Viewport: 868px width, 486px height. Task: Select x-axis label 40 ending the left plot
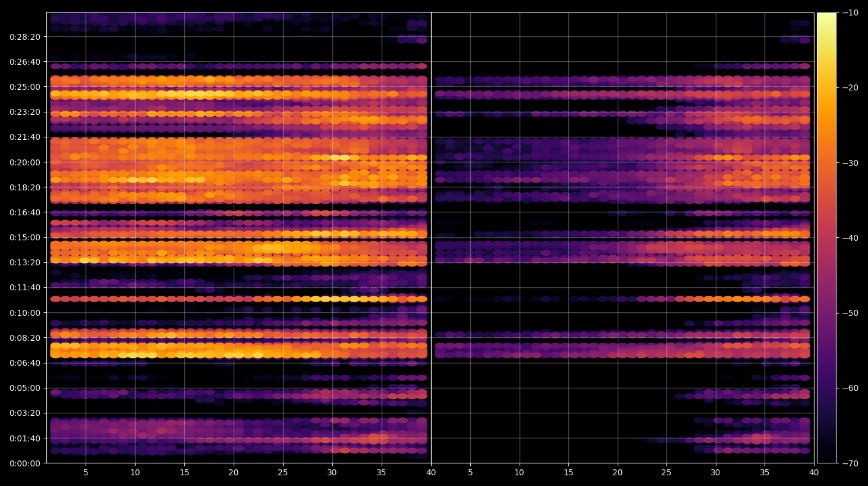tap(431, 473)
